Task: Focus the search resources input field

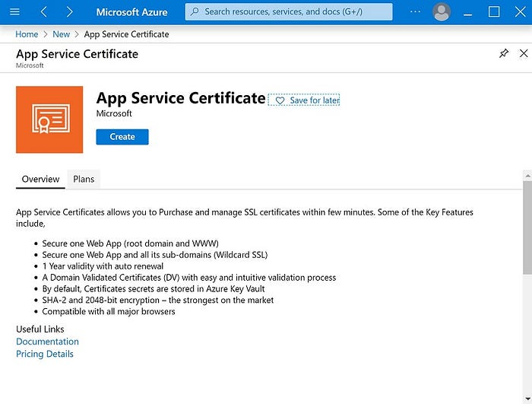Action: click(x=289, y=12)
